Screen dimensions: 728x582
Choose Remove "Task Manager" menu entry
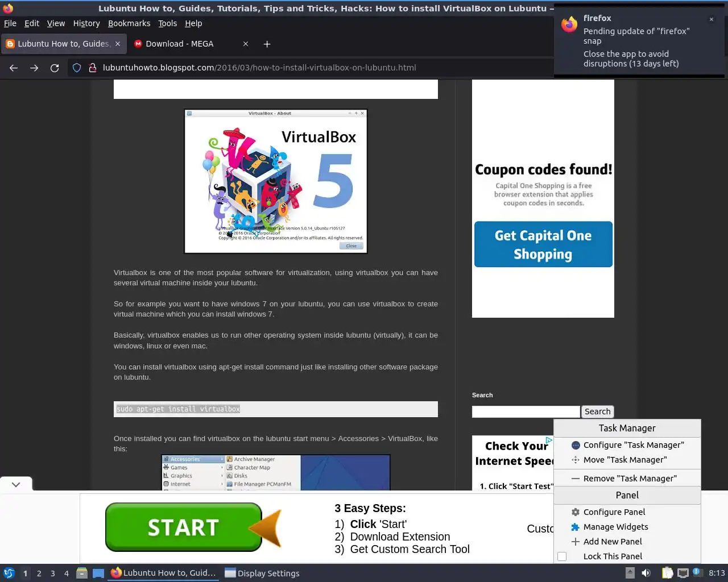tap(627, 479)
